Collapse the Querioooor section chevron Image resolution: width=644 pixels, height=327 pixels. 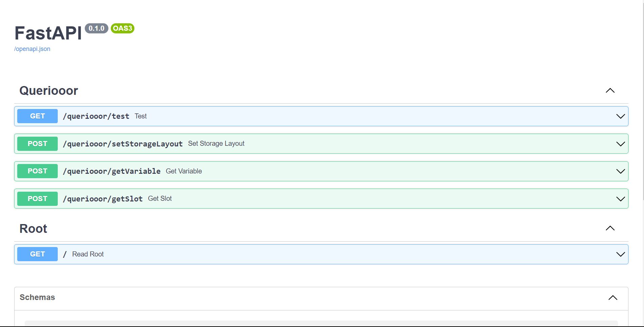[610, 90]
